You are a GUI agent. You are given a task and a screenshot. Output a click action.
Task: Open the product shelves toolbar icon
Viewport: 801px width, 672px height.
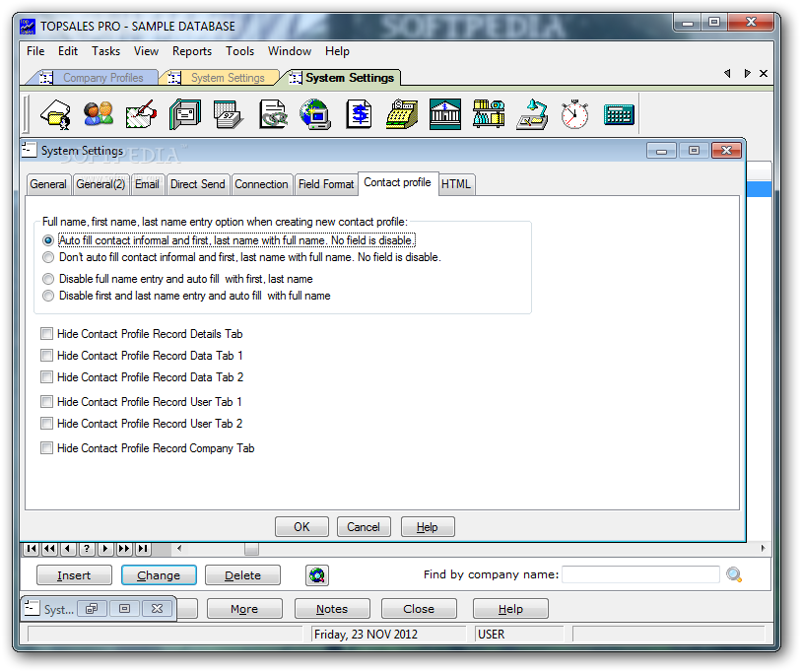[x=489, y=114]
